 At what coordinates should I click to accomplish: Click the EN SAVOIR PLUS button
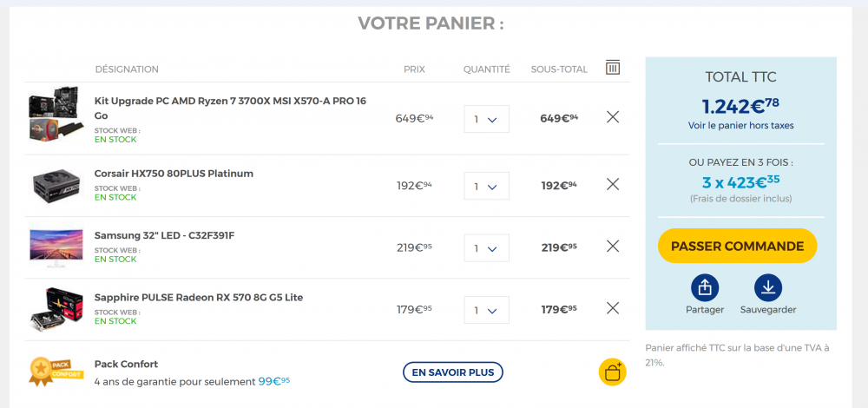[453, 372]
